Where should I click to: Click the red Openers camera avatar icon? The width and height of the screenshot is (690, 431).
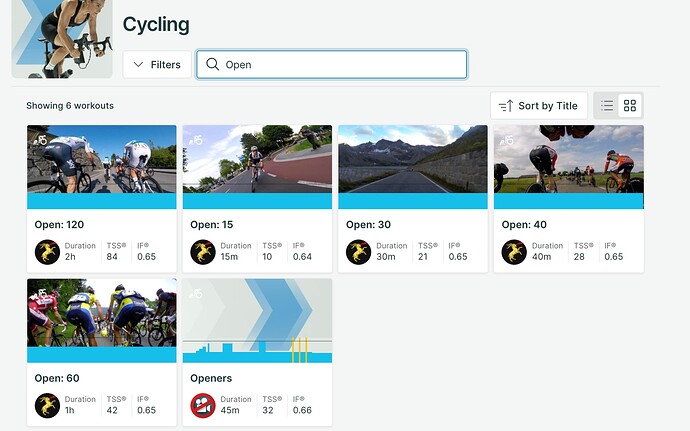point(203,405)
